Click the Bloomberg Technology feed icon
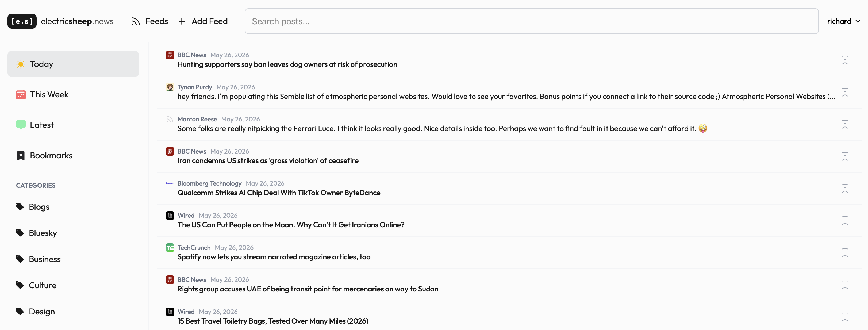The height and width of the screenshot is (330, 868). tap(170, 183)
